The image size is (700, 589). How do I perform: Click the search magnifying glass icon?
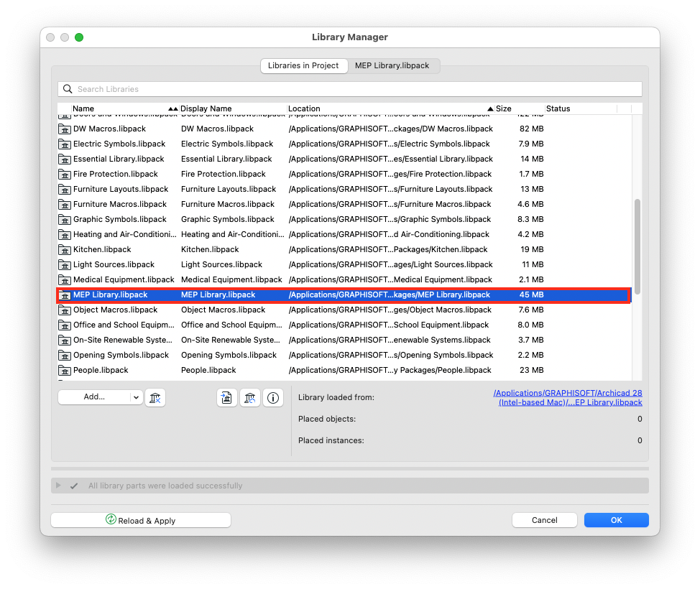click(68, 88)
